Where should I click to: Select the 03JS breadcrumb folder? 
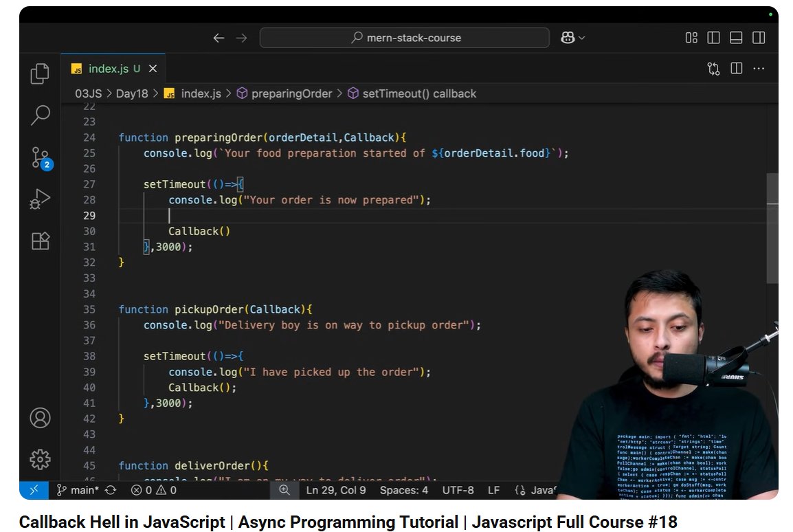pyautogui.click(x=89, y=93)
